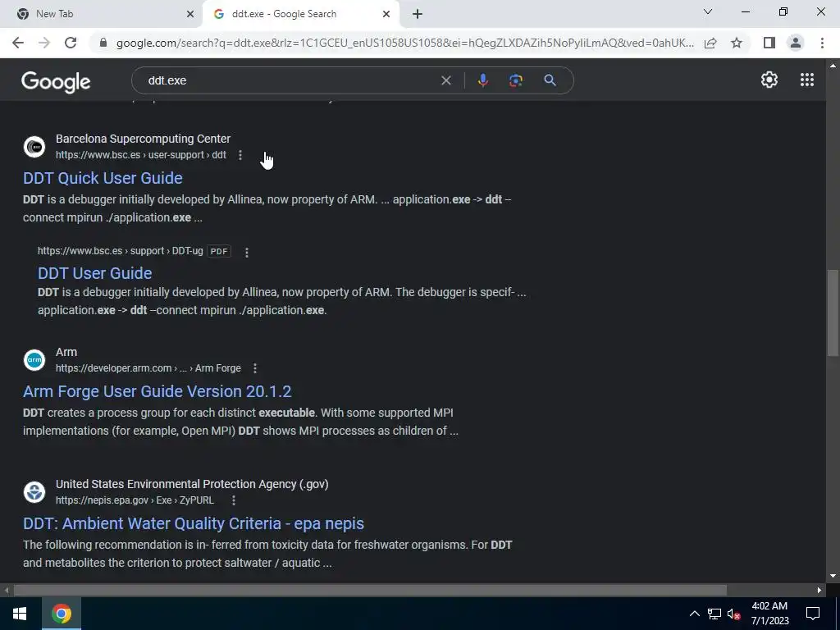This screenshot has height=630, width=840.
Task: Search by image with Lens
Action: tap(516, 80)
